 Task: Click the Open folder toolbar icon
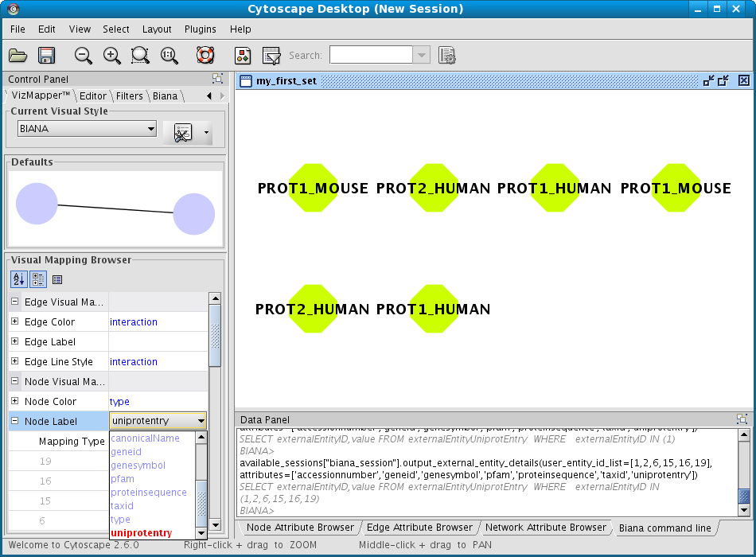[x=18, y=56]
